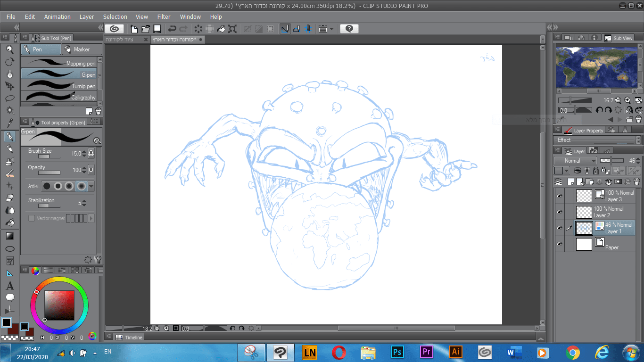Open the Filter menu
The image size is (644, 362).
(164, 16)
